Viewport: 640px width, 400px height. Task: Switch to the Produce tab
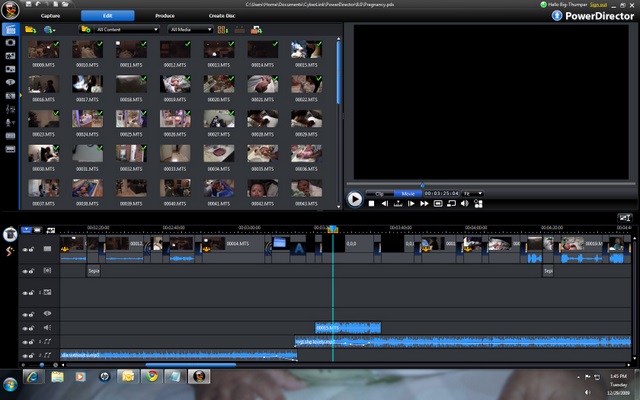(x=164, y=16)
